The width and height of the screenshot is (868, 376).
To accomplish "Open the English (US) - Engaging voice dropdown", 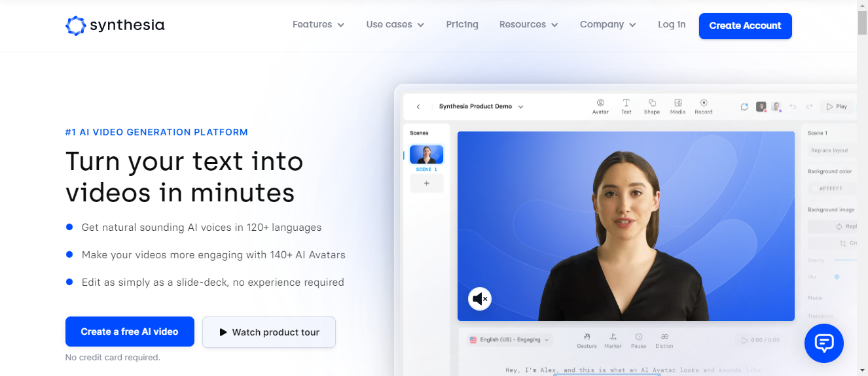I will tap(510, 340).
